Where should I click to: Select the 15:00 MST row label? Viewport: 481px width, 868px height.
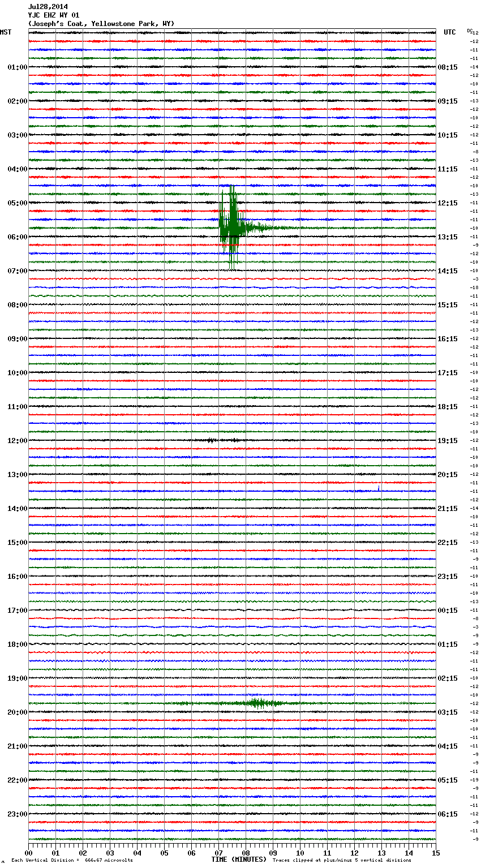click(x=18, y=543)
